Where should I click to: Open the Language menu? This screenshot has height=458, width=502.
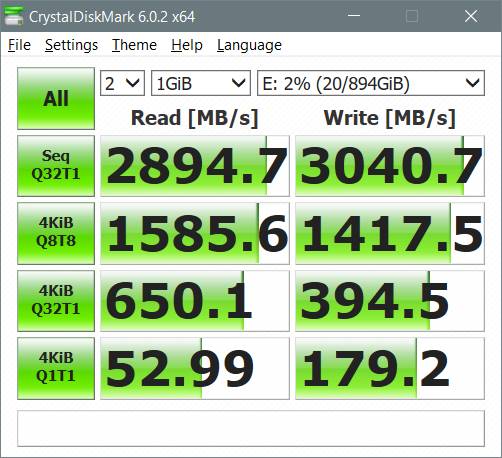[249, 45]
